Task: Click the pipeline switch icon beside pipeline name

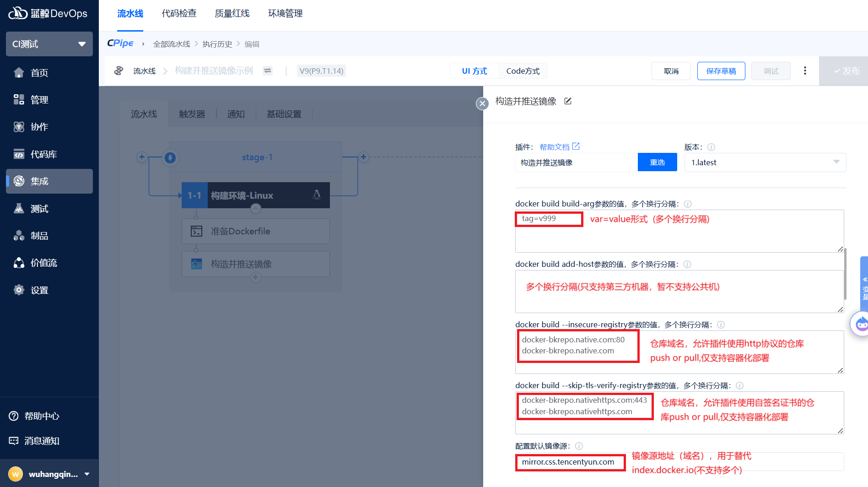Action: tap(268, 70)
